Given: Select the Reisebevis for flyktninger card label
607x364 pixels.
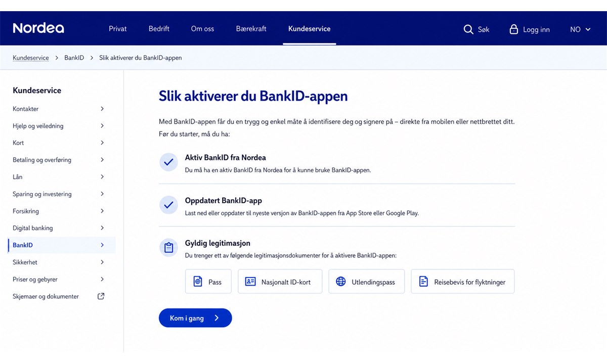Looking at the screenshot, I should coord(470,282).
